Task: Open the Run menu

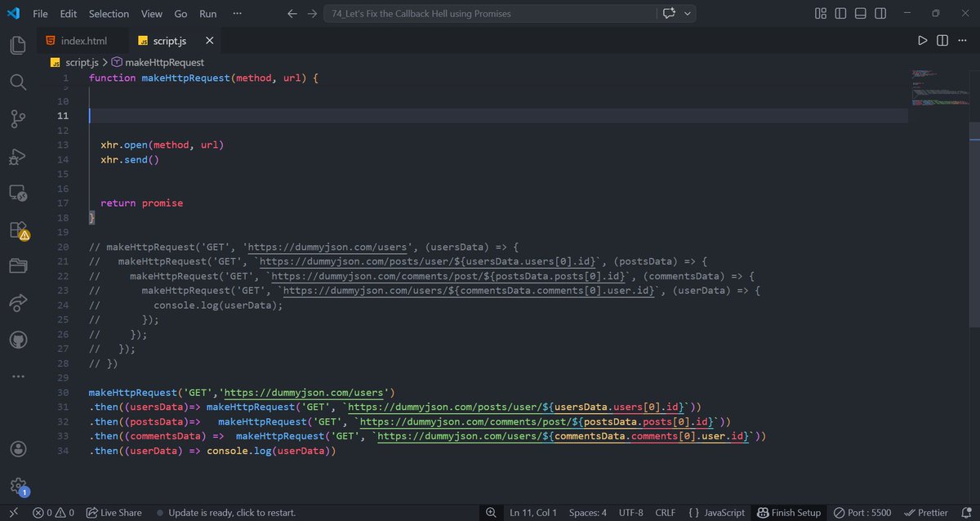Action: [208, 14]
